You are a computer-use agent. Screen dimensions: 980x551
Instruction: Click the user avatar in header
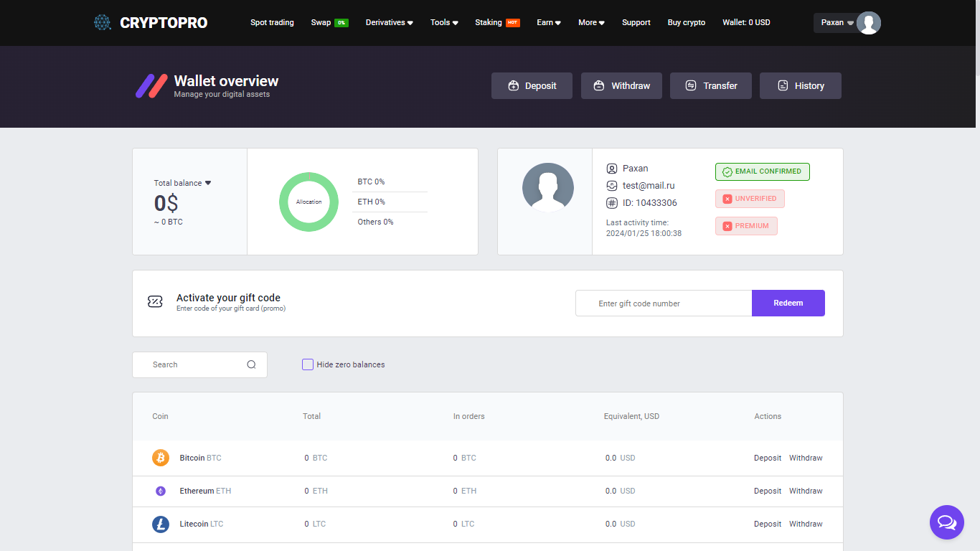pos(868,23)
